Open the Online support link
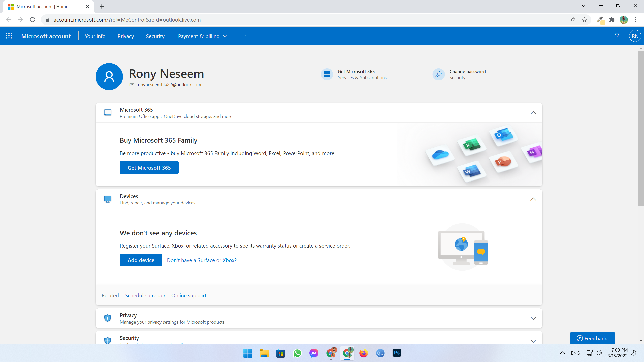 point(189,295)
